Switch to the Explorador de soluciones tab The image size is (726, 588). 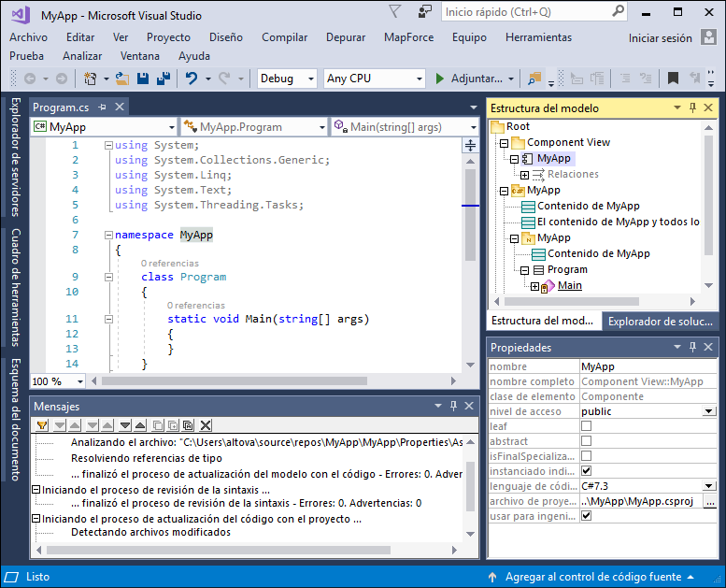(x=661, y=322)
